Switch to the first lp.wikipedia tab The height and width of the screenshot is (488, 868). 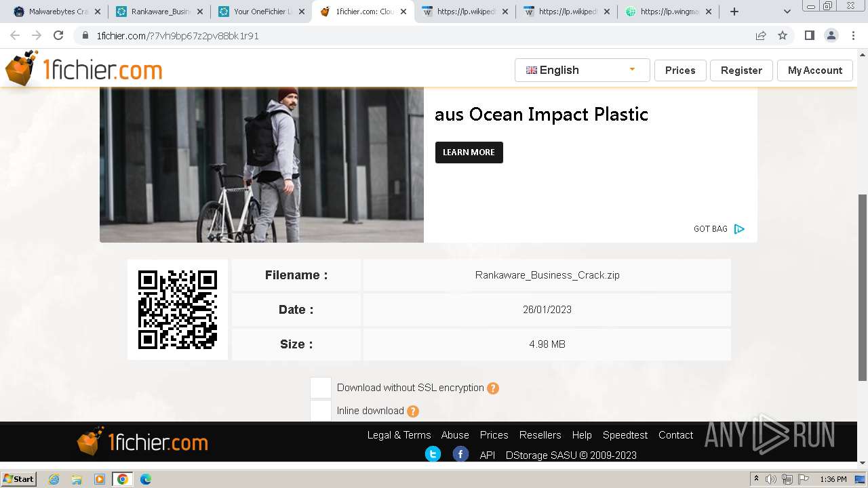[465, 12]
